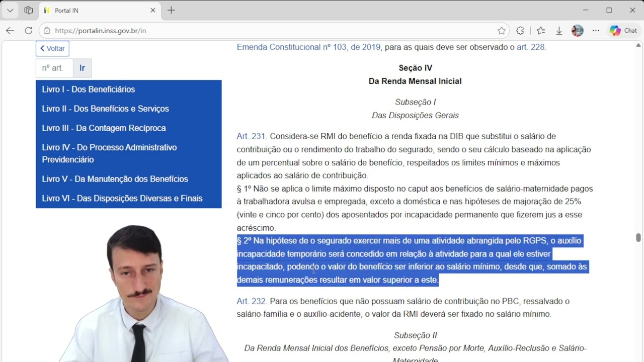The width and height of the screenshot is (644, 362).
Task: Click the Ir go button
Action: 82,68
